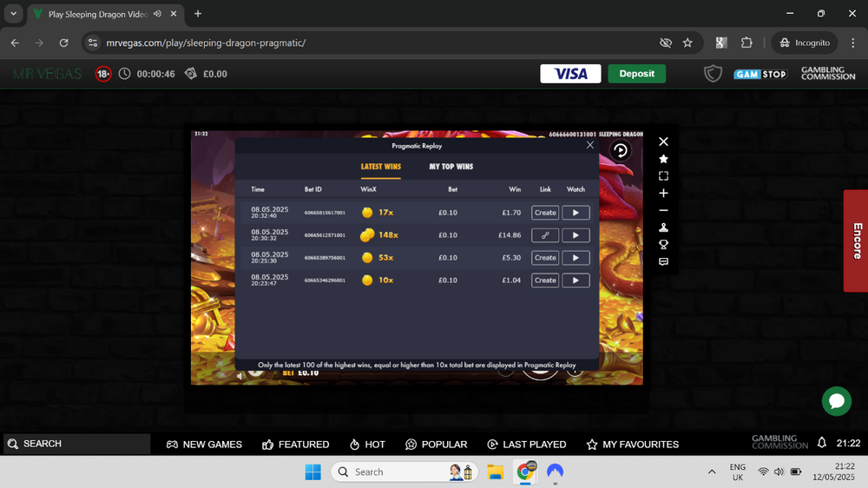Viewport: 868px width, 488px height.
Task: Watch replay of the 148x win
Action: [575, 235]
